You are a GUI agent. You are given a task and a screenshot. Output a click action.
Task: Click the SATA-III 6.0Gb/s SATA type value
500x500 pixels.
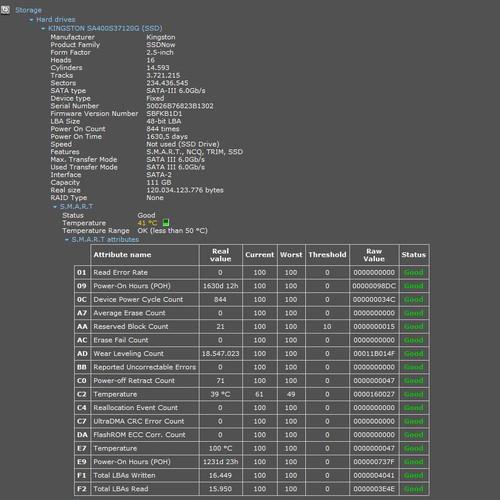point(176,91)
